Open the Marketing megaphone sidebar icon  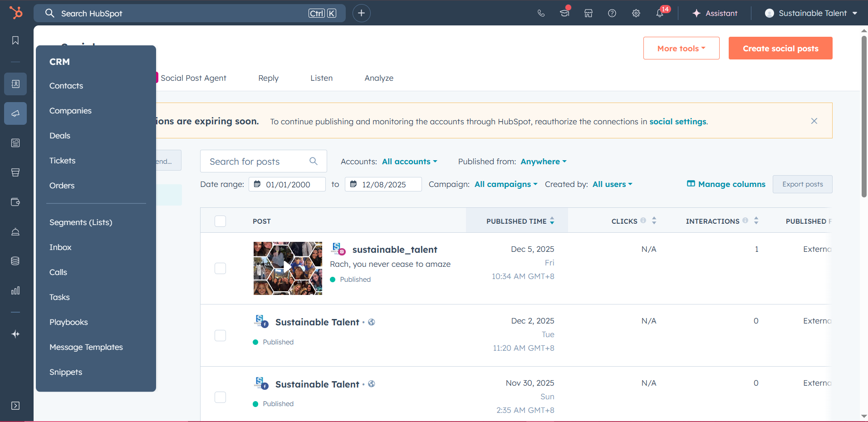[x=15, y=113]
